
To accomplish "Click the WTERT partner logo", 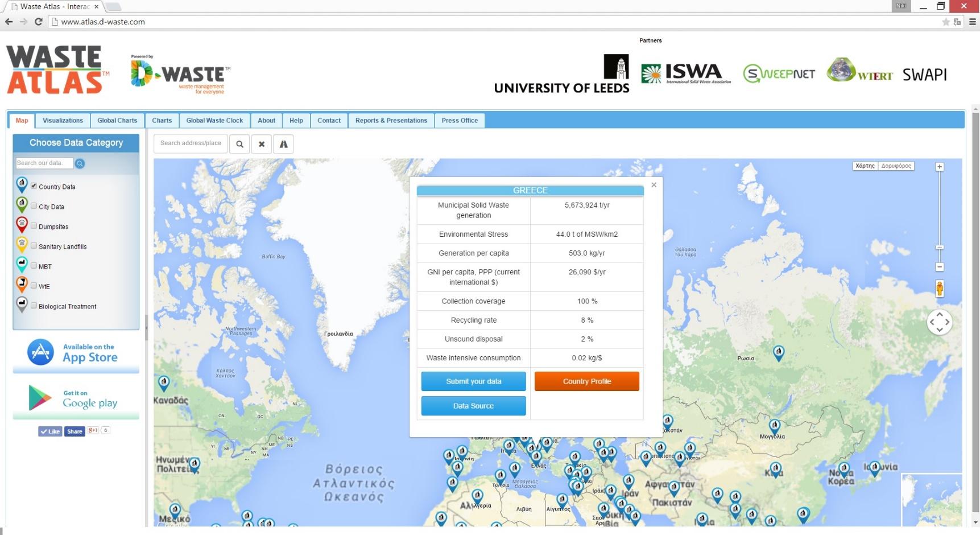I will coord(859,71).
